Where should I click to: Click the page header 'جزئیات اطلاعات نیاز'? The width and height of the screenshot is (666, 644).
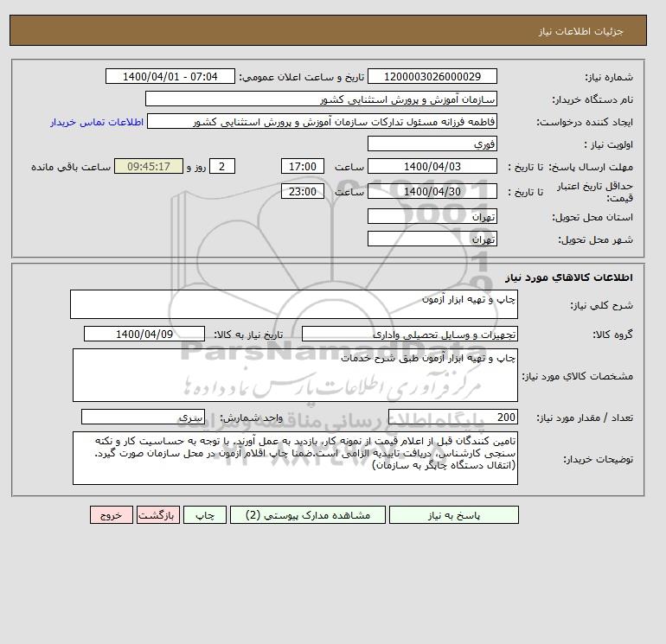pos(580,31)
